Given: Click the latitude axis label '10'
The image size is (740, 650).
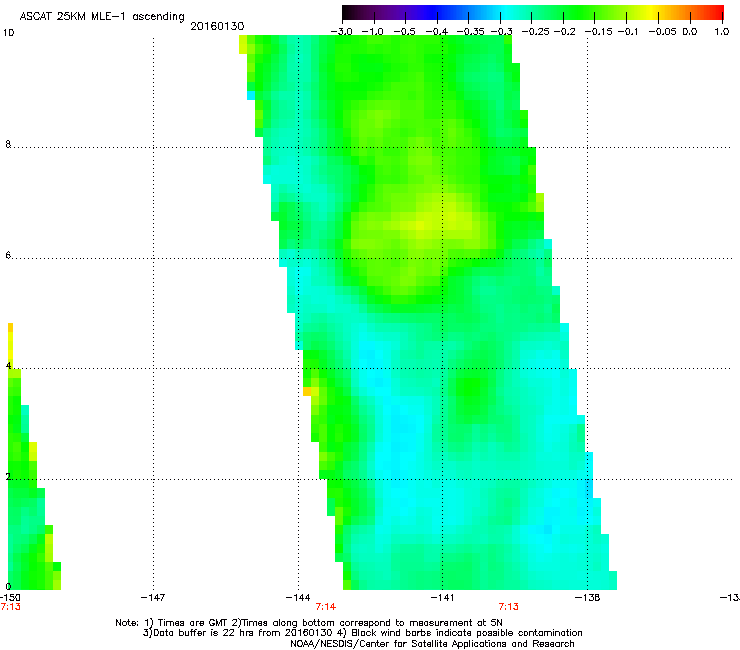Looking at the screenshot, I should coord(8,33).
